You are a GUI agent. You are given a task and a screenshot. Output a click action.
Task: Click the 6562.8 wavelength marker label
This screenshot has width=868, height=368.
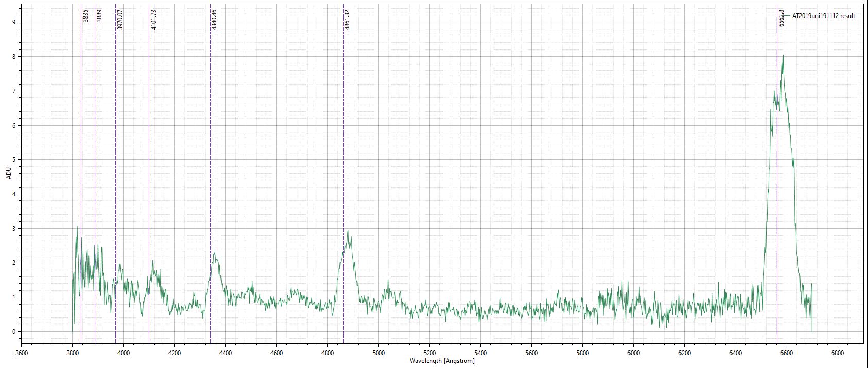781,18
